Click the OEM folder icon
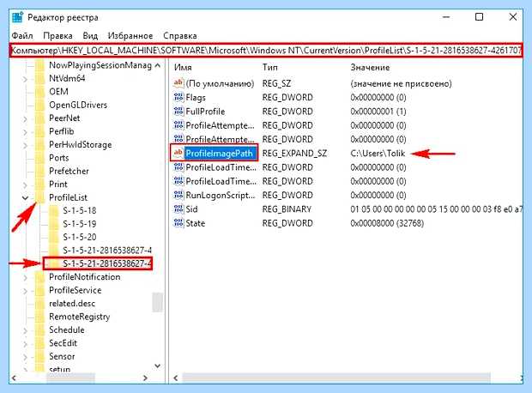 [x=40, y=92]
